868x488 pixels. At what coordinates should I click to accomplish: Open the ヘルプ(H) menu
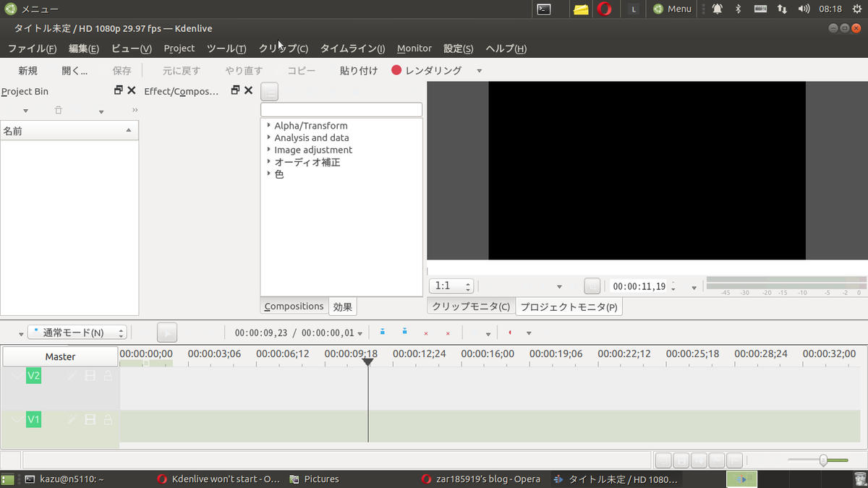point(506,48)
